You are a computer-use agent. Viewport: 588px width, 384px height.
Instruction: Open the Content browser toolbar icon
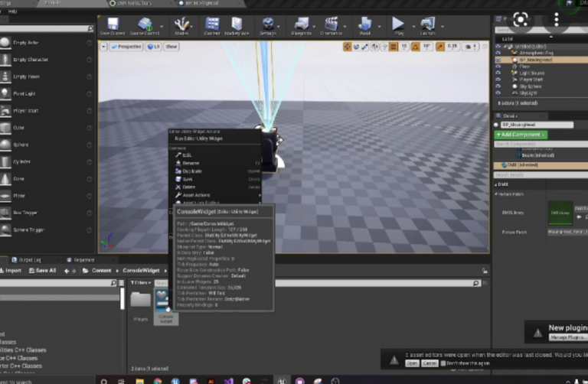pyautogui.click(x=212, y=26)
